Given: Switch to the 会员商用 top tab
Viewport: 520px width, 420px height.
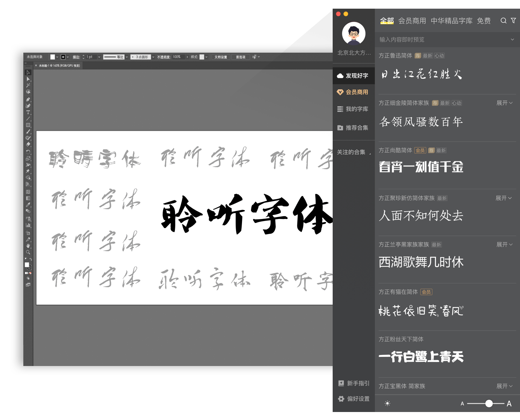Looking at the screenshot, I should click(412, 21).
